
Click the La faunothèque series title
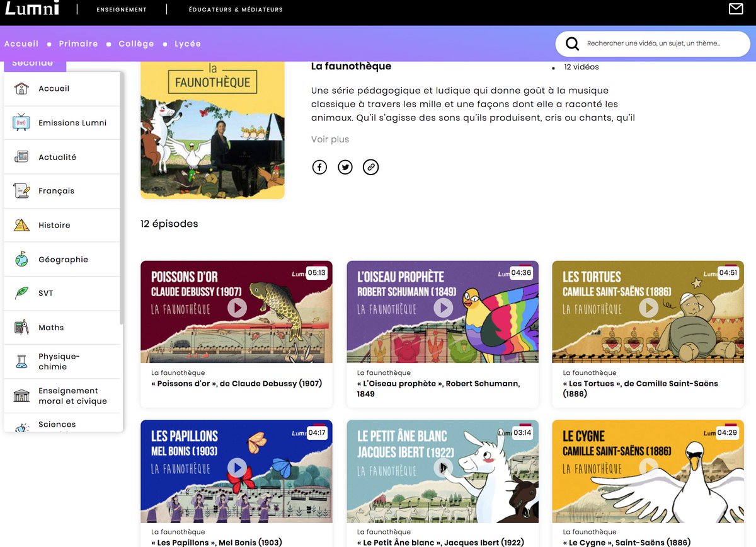(x=351, y=66)
